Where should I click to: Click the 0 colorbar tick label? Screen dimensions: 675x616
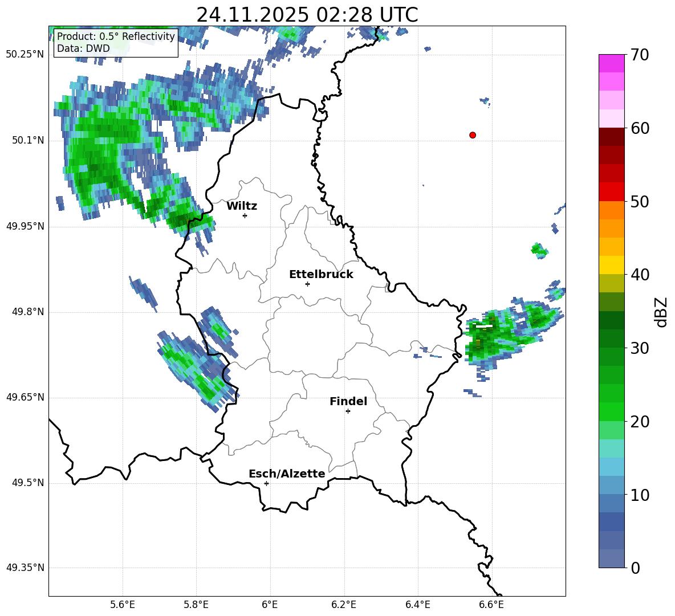635,568
